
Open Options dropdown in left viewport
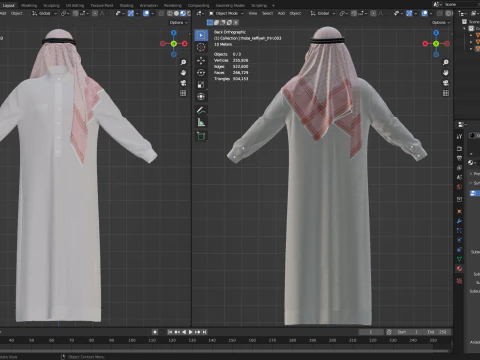[179, 23]
